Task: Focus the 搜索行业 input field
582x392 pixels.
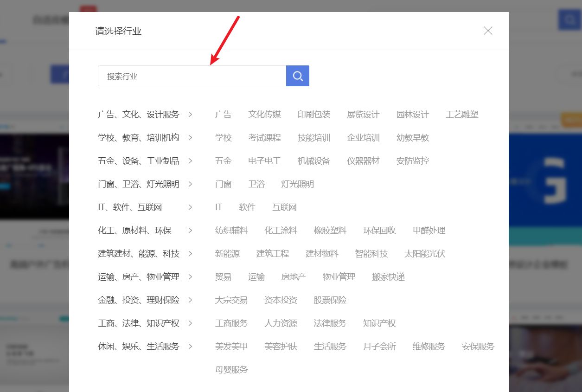Action: [192, 76]
